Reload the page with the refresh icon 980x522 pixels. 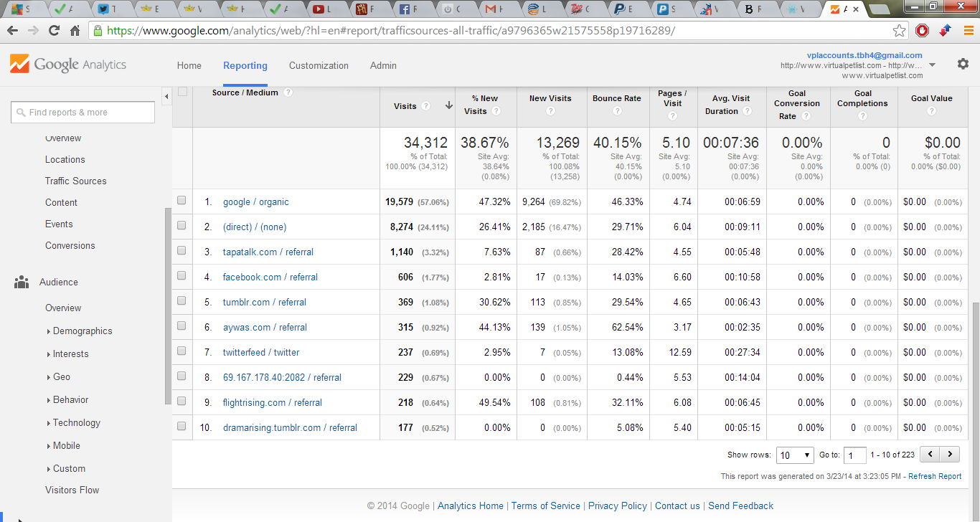click(54, 31)
